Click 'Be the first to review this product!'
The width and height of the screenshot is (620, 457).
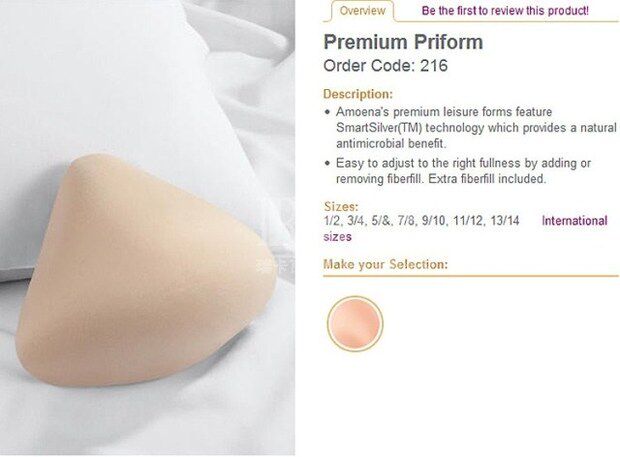[505, 11]
